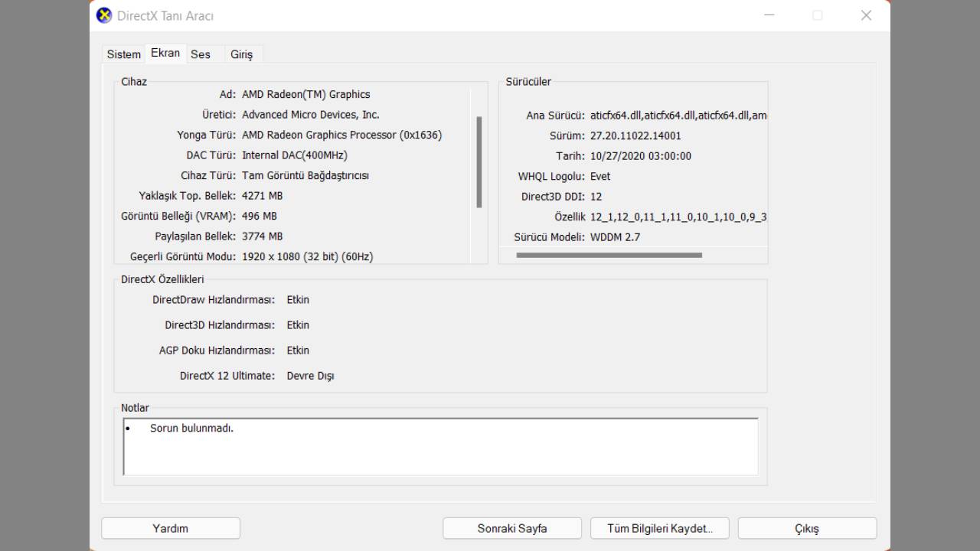
Task: Open Yardım for help
Action: pyautogui.click(x=170, y=528)
